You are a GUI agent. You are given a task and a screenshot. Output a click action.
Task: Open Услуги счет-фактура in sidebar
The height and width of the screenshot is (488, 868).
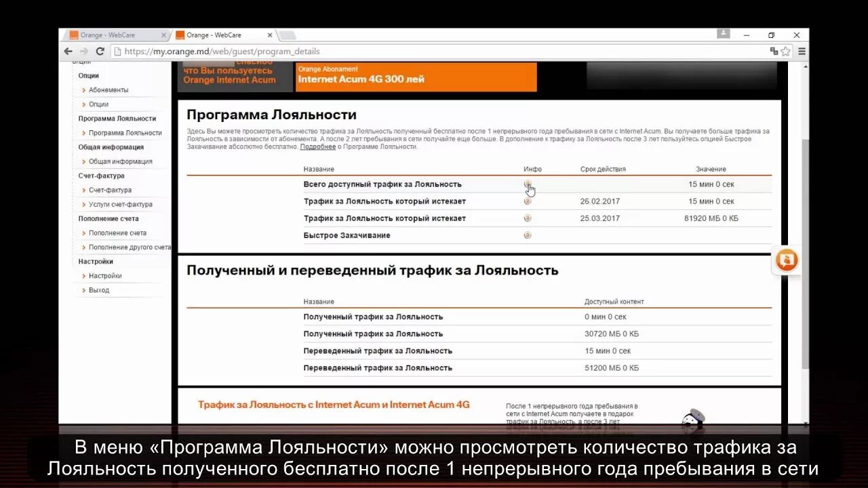[x=121, y=205]
